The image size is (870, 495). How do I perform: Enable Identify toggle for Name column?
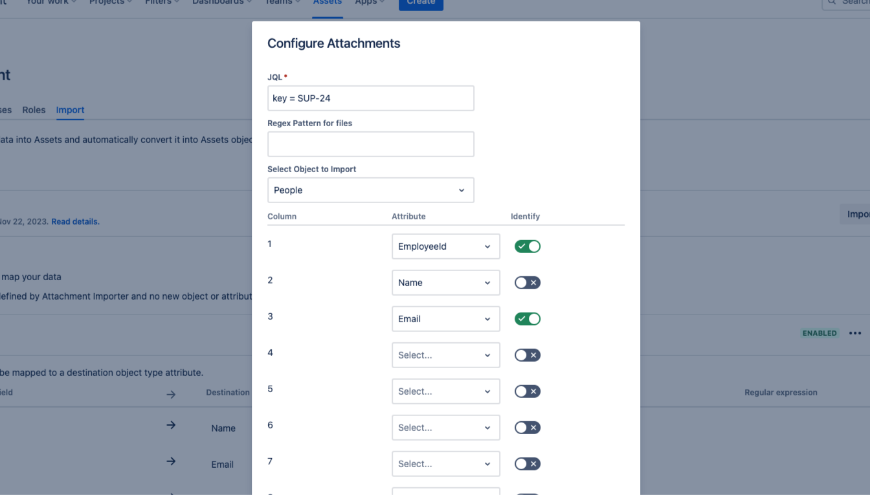527,283
